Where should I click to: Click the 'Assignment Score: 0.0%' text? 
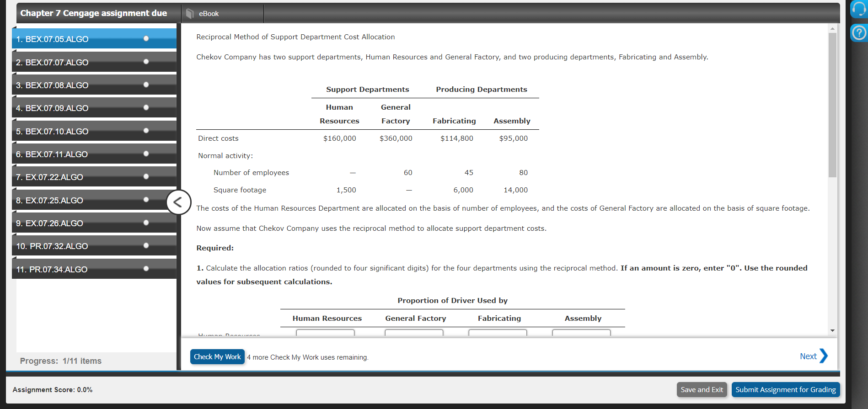click(53, 390)
